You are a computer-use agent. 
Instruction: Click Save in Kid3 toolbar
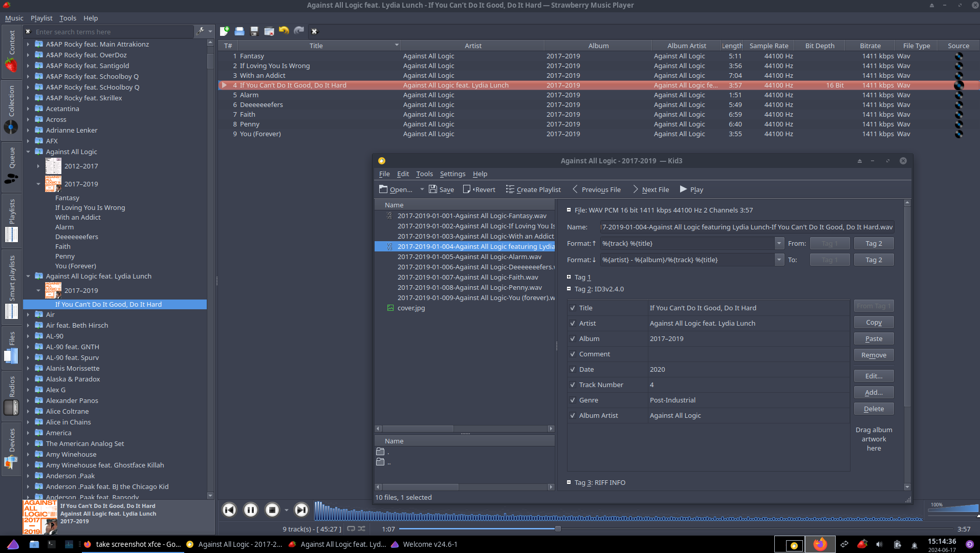tap(441, 189)
